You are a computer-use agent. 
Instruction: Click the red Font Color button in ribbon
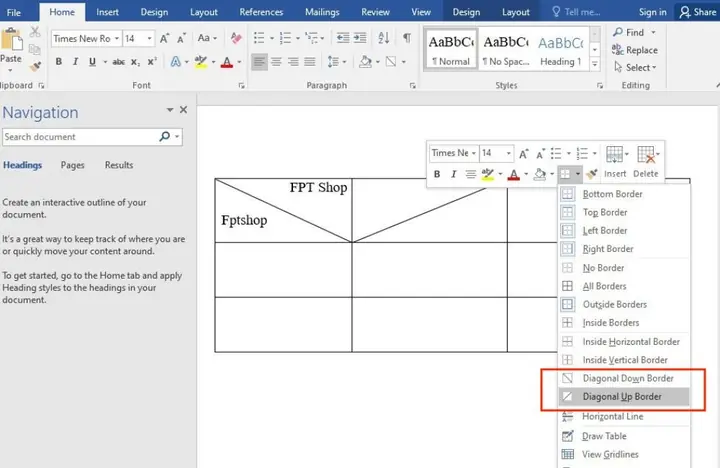coord(227,62)
